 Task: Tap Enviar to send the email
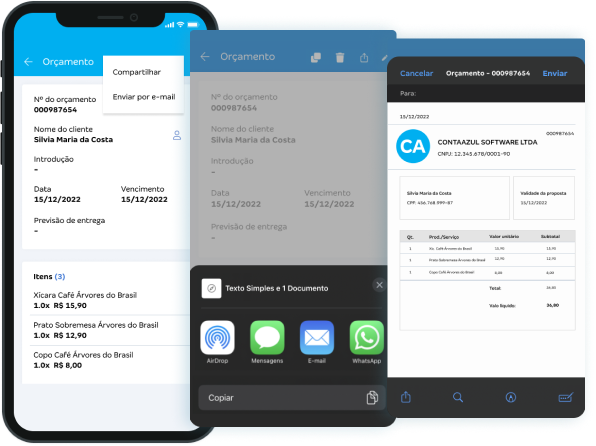pyautogui.click(x=555, y=73)
